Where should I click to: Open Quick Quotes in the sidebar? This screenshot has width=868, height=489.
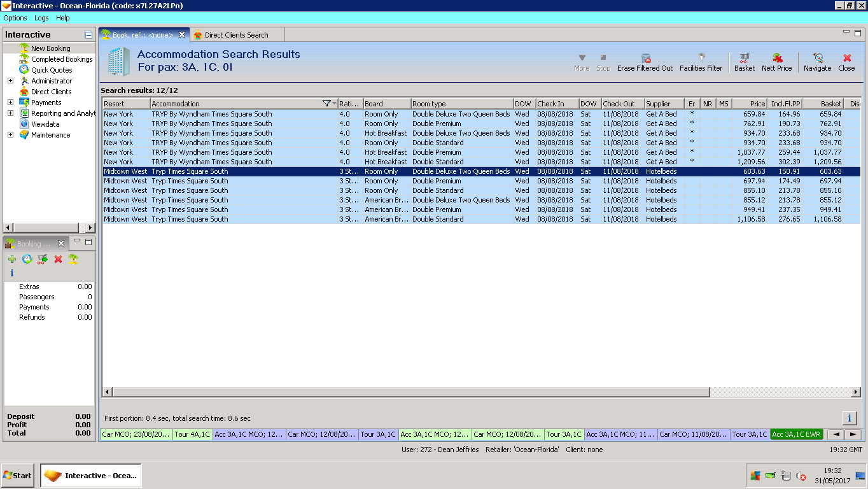pyautogui.click(x=52, y=70)
